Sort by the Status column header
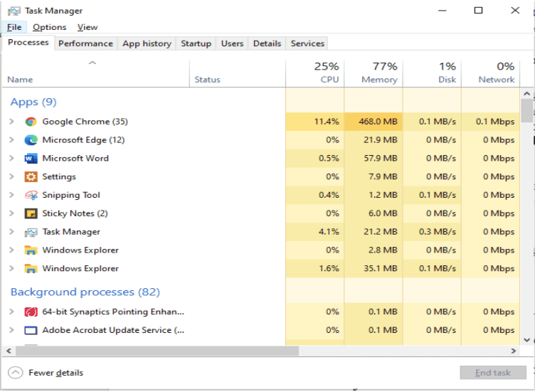Screen dimensions: 535x392 [x=238, y=74]
